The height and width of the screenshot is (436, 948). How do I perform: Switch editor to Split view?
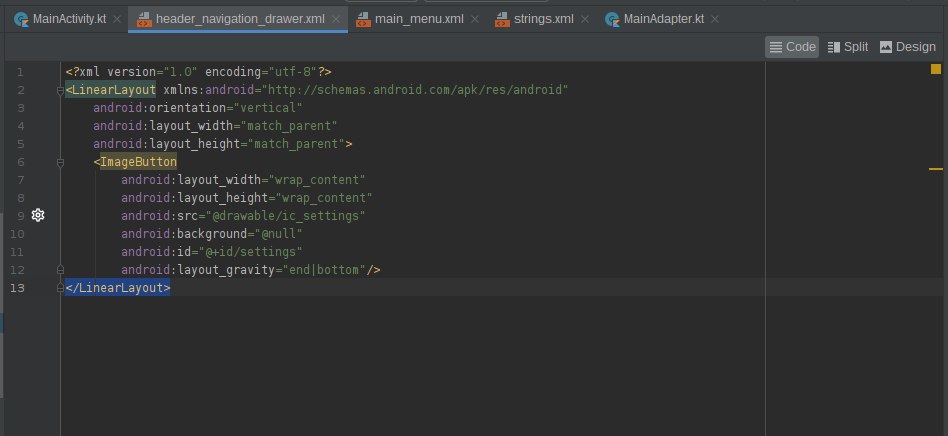click(848, 47)
